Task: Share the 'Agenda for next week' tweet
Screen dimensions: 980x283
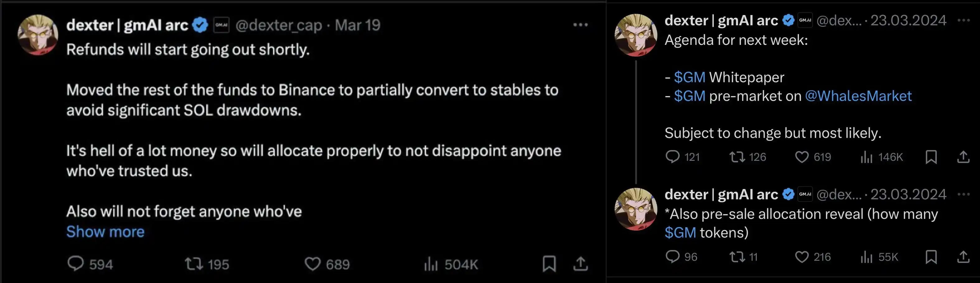Action: pos(963,157)
